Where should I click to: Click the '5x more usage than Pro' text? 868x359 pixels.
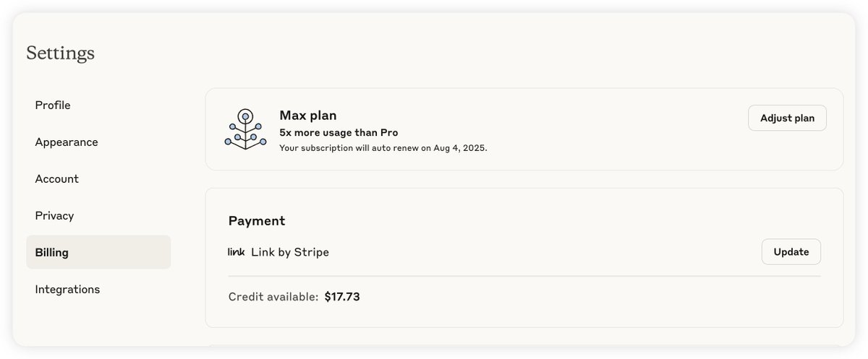(339, 133)
